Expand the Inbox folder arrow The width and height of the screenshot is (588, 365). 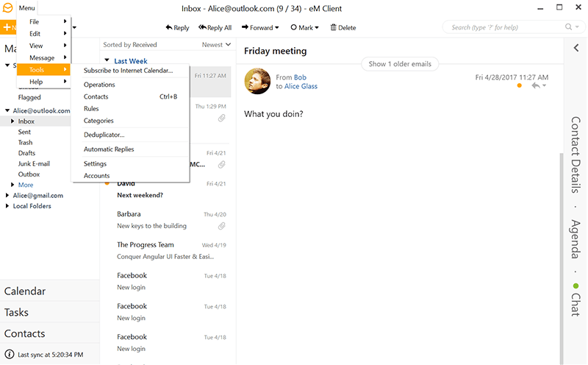coord(12,121)
